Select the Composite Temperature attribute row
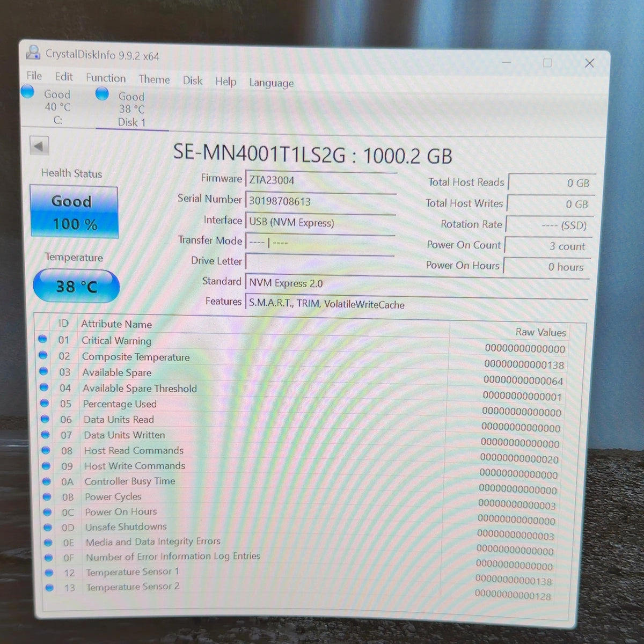This screenshot has height=644, width=644. tap(302, 360)
